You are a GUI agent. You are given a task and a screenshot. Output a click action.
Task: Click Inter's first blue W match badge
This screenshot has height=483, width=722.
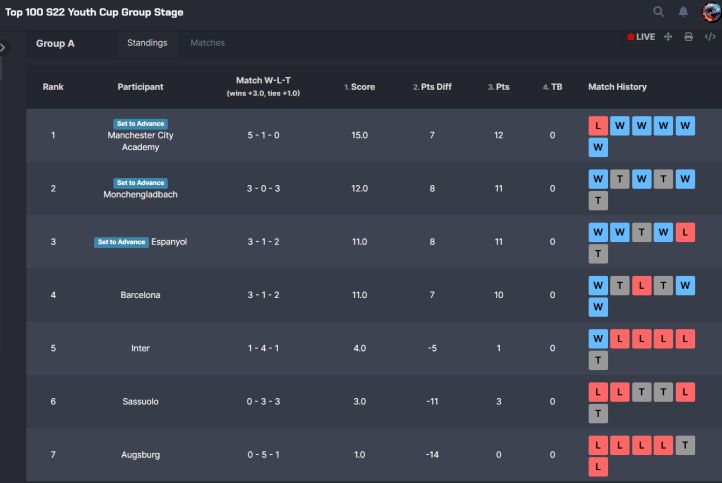pyautogui.click(x=598, y=338)
